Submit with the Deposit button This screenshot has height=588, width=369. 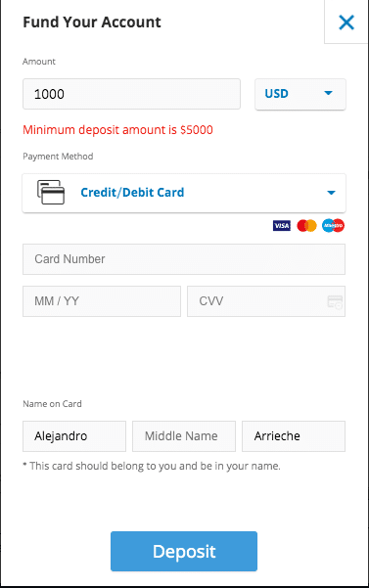[x=184, y=551]
